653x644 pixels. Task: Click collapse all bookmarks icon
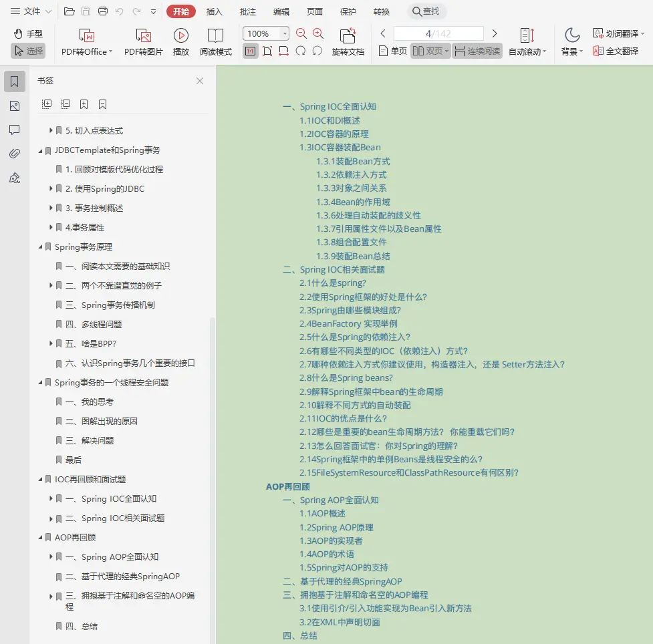coord(66,104)
